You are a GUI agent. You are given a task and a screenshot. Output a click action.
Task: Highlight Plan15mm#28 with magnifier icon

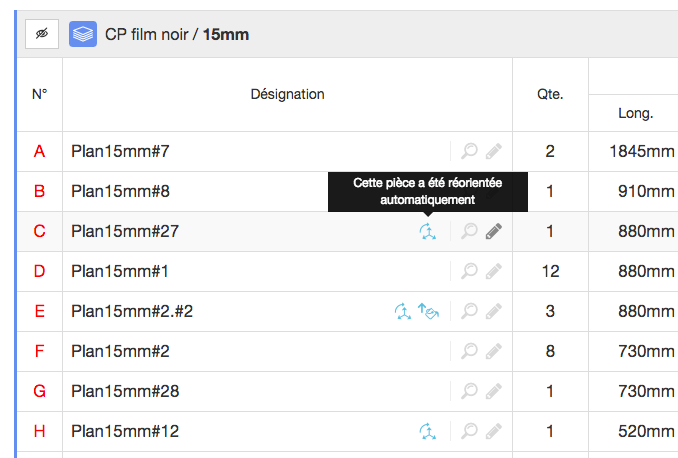tap(469, 391)
